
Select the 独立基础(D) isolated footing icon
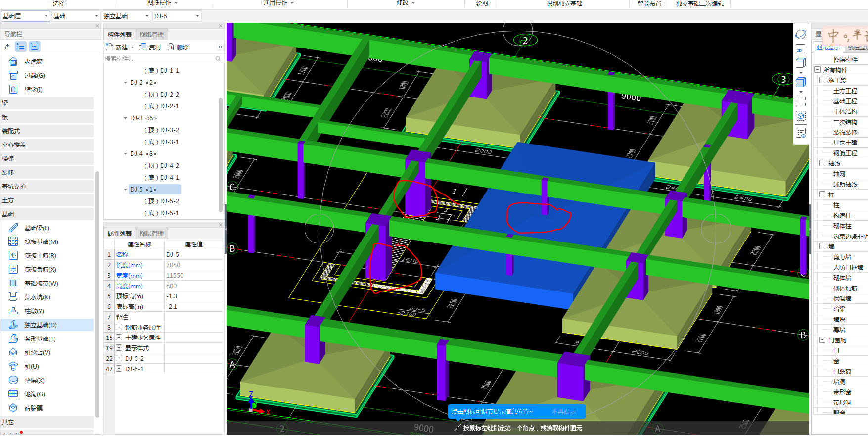(13, 325)
